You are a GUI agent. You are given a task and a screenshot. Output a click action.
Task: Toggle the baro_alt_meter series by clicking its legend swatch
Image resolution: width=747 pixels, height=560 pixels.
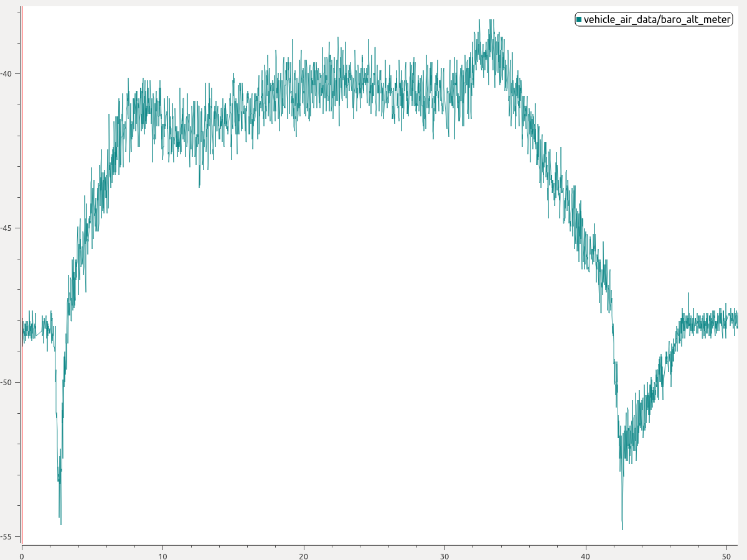coord(580,19)
